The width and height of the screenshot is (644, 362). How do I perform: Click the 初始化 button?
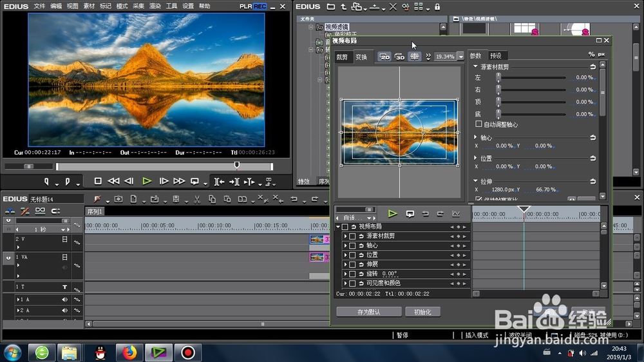click(422, 312)
